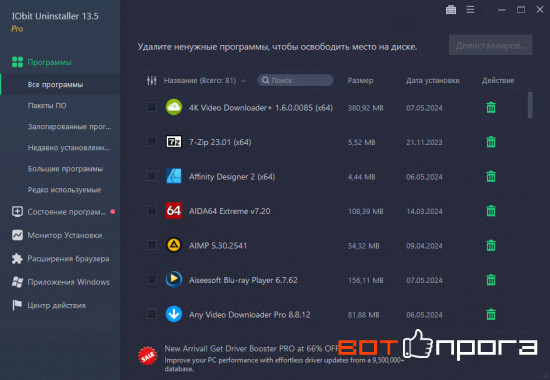Open the hamburger options menu
The image size is (550, 380).
pos(470,9)
